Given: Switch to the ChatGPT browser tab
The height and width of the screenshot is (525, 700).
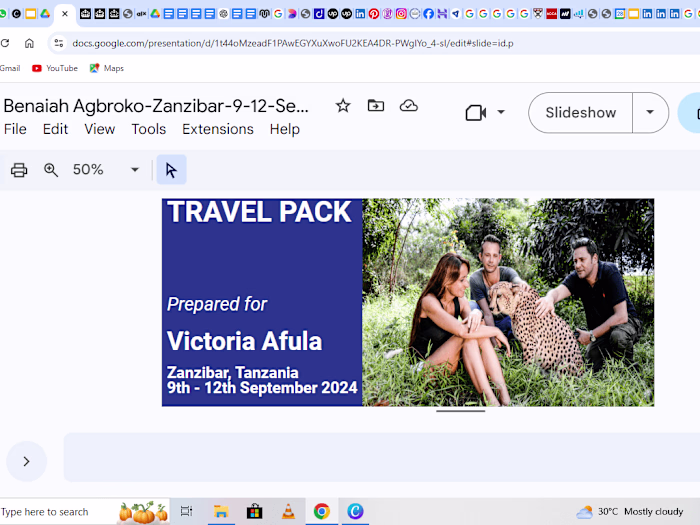Looking at the screenshot, I should pos(224,14).
